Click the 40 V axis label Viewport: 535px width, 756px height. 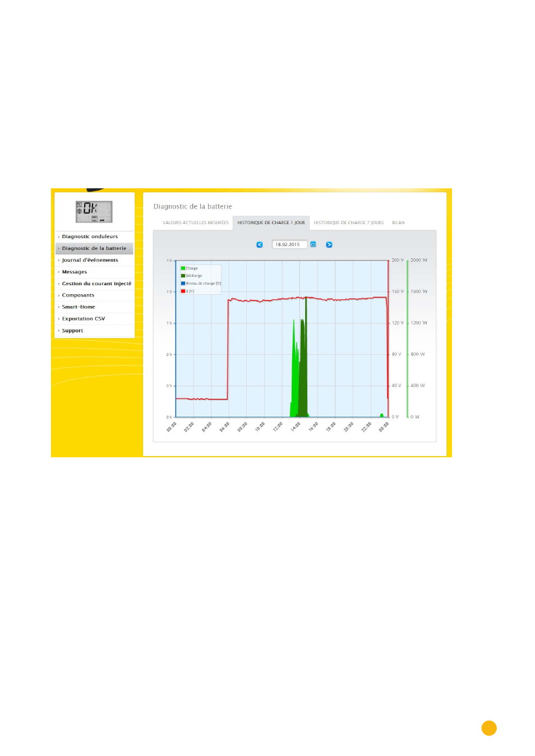tap(396, 386)
